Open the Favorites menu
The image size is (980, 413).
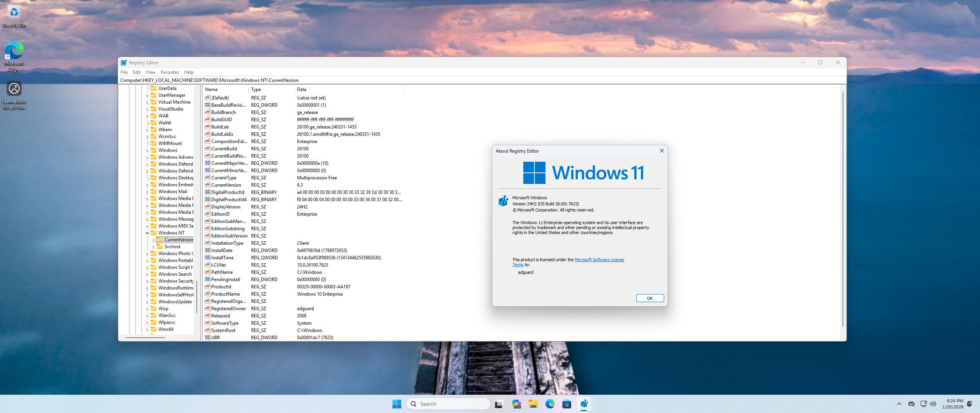[x=170, y=72]
